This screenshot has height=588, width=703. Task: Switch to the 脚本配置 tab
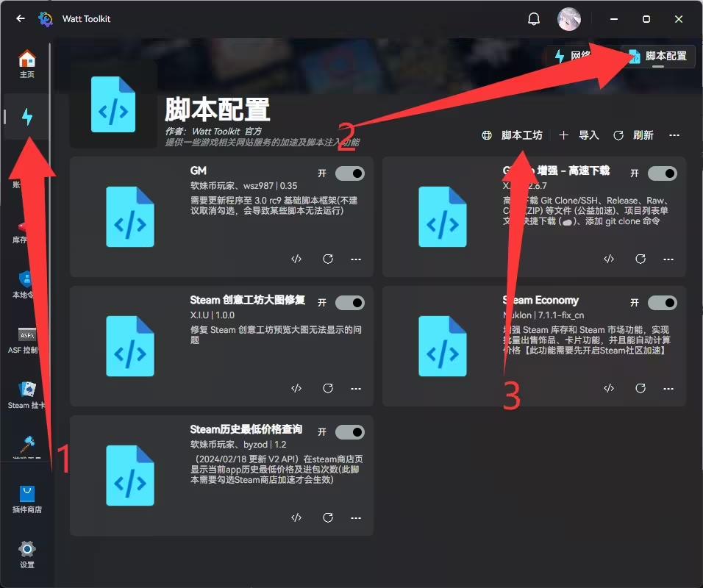[x=657, y=56]
